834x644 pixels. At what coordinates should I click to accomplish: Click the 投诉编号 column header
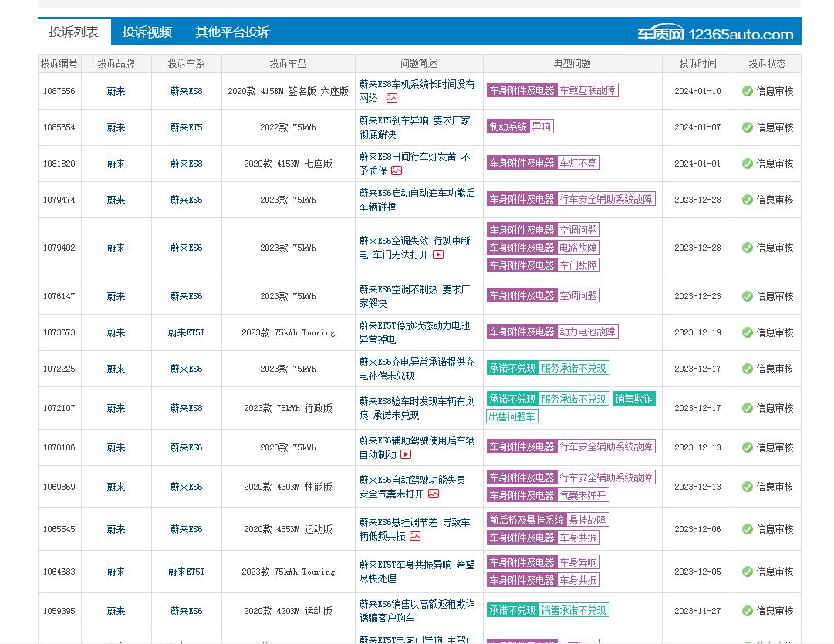59,63
